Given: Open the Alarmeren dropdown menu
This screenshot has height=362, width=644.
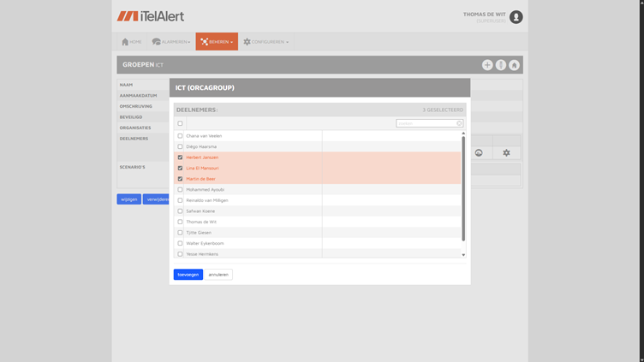Looking at the screenshot, I should click(x=171, y=41).
